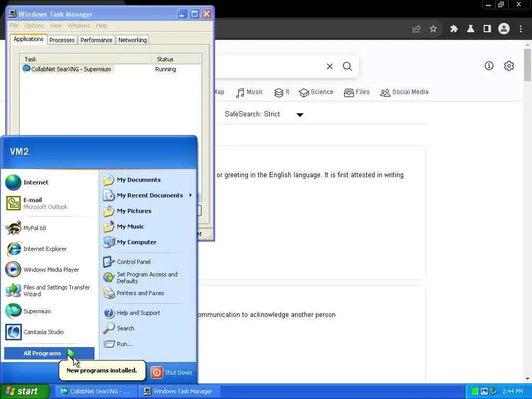Image resolution: width=532 pixels, height=399 pixels.
Task: Open My Music folder
Action: (x=124, y=227)
